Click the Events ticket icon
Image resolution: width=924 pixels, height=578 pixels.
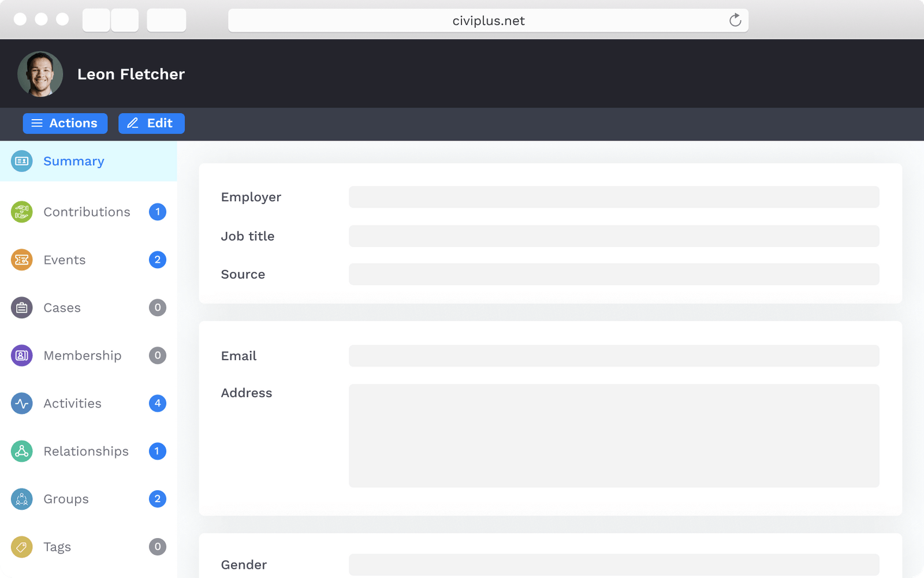point(21,260)
